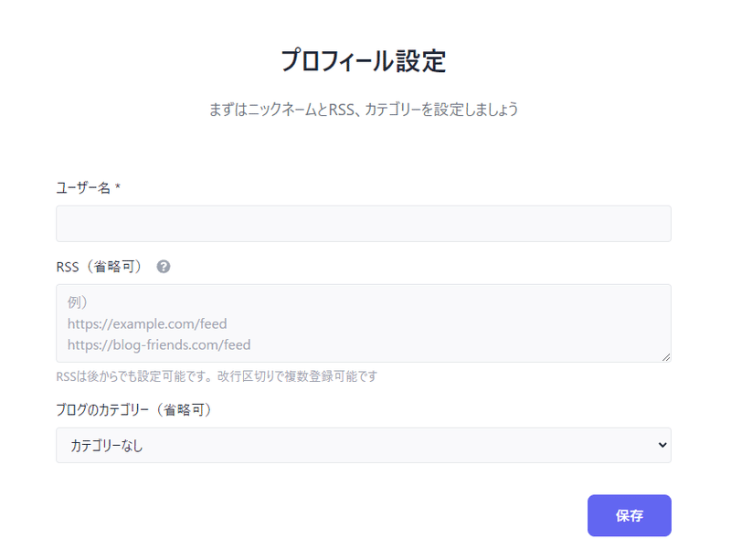Click the 保存 save button
The width and height of the screenshot is (731, 560).
(630, 515)
